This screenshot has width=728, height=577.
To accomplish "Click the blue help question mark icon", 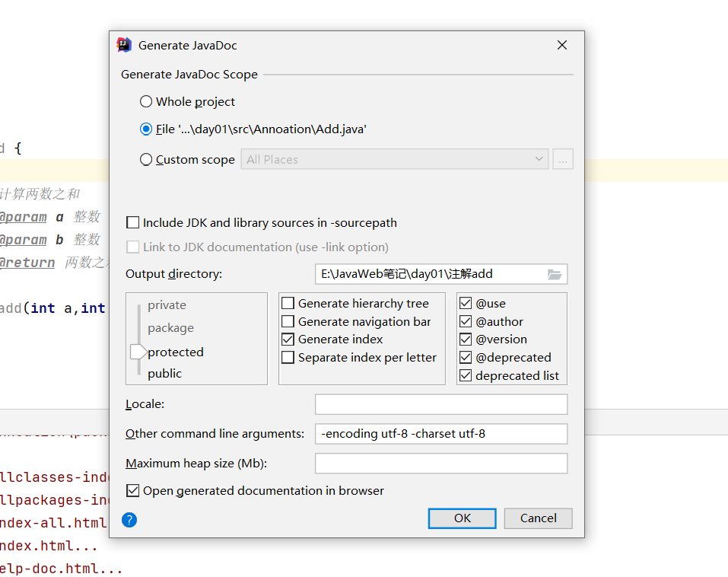I will pyautogui.click(x=129, y=520).
